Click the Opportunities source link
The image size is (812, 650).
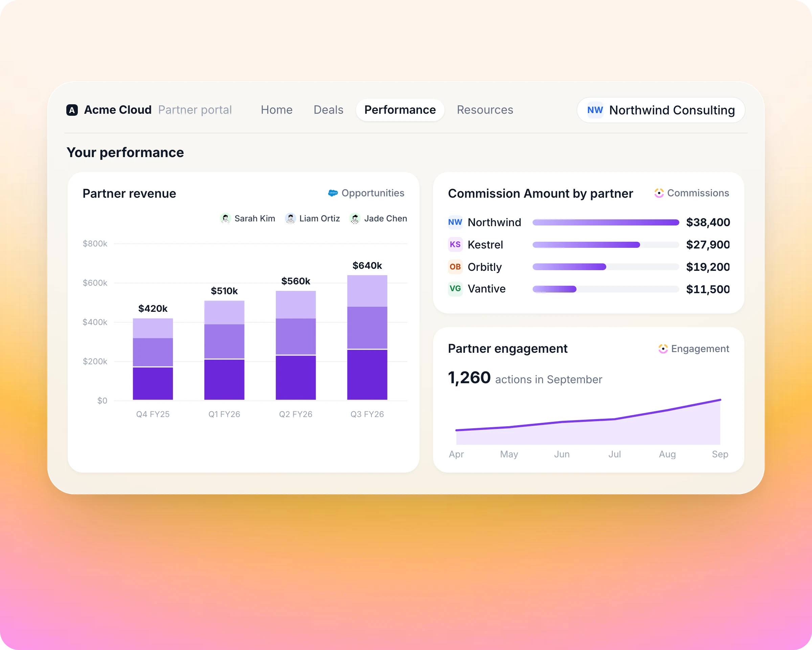(x=366, y=193)
